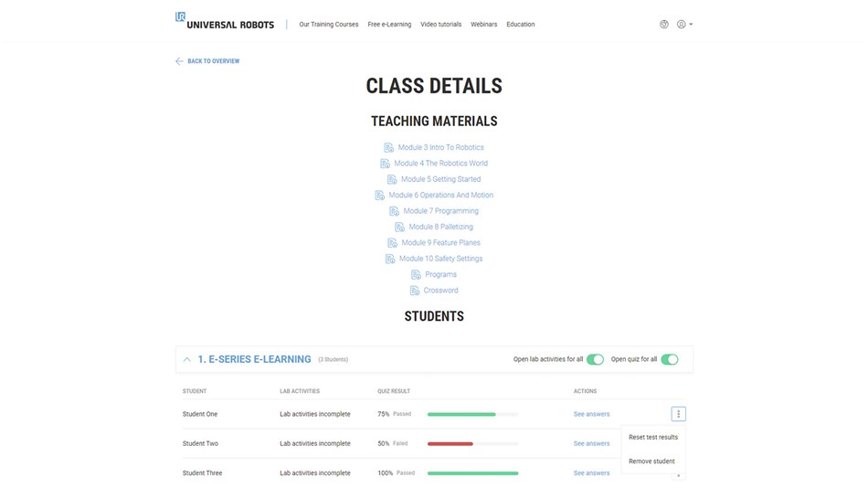868x488 pixels.
Task: Open Module 4 The Robotics World link
Action: 440,164
